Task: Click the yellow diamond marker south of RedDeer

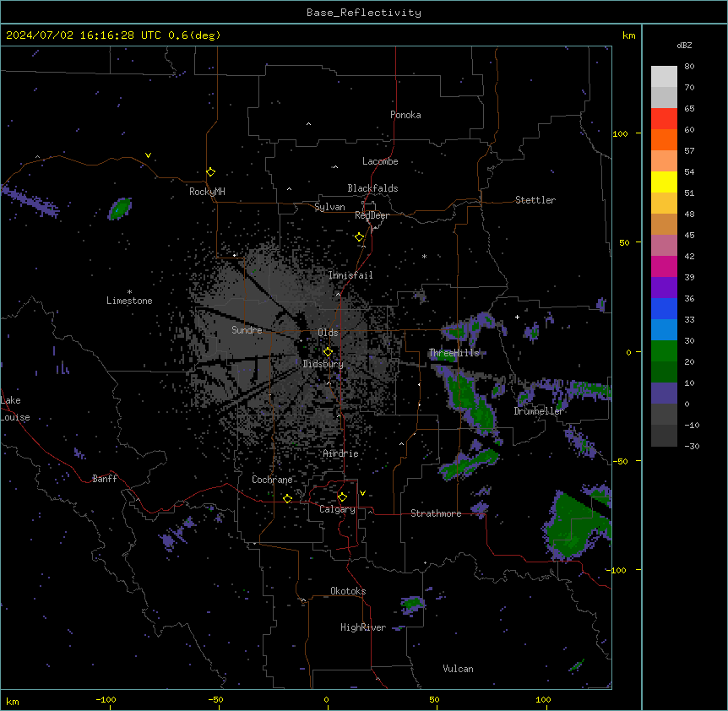Action: pos(360,237)
